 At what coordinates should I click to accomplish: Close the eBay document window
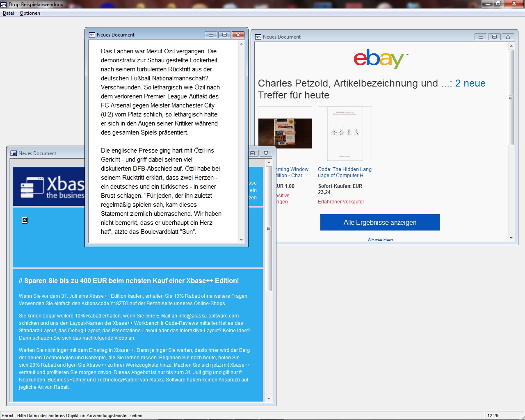pyautogui.click(x=508, y=37)
